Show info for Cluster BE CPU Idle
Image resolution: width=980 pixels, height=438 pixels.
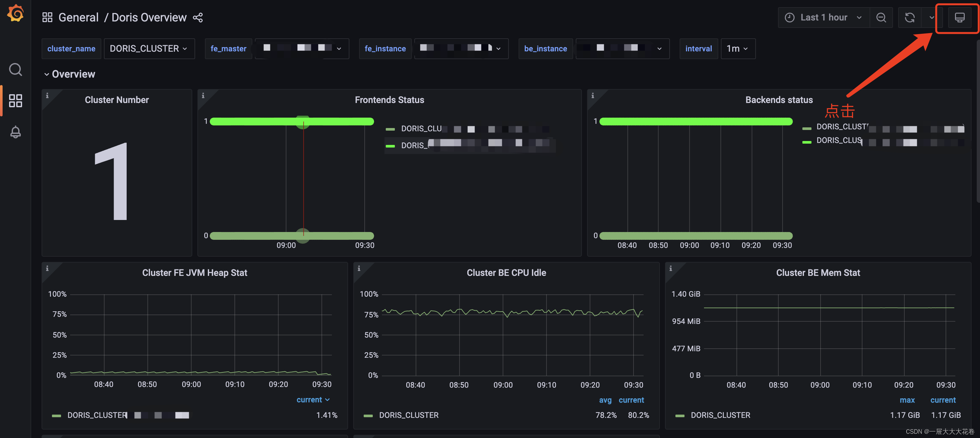[x=359, y=268]
